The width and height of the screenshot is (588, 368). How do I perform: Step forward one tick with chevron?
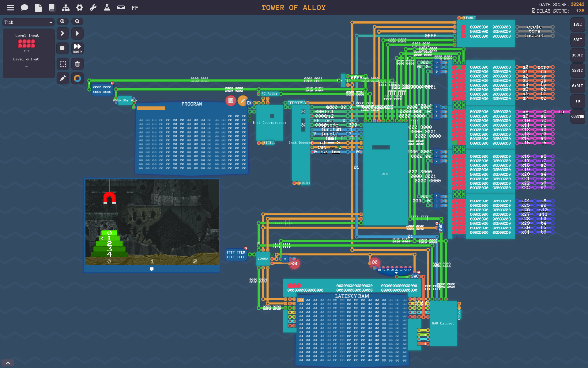[x=63, y=33]
